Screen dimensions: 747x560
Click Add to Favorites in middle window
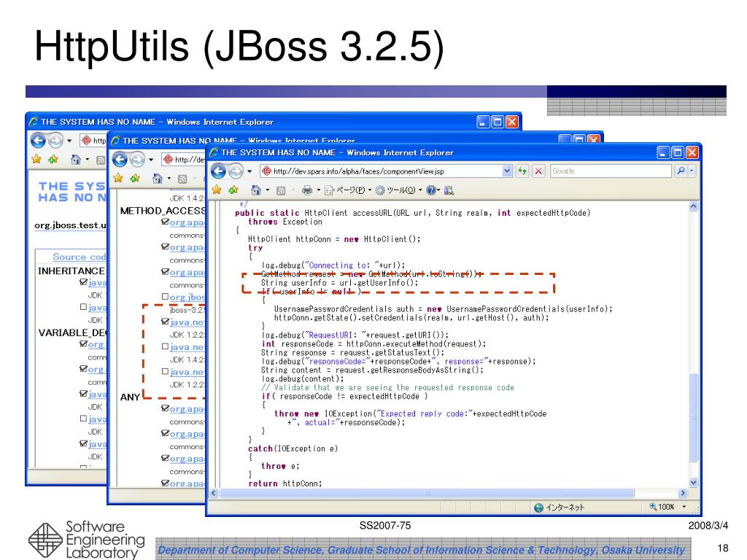pyautogui.click(x=135, y=178)
